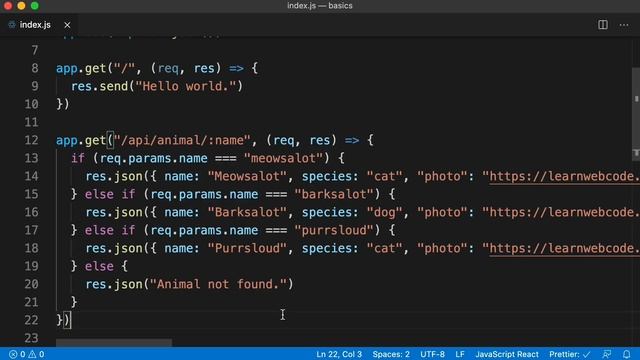Click the feedback icon in status bar

[607, 354]
